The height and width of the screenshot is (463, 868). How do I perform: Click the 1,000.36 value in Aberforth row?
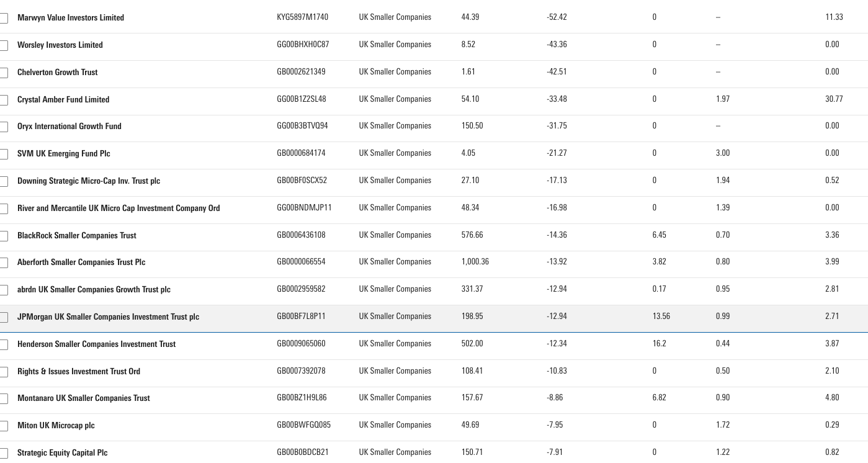coord(475,261)
